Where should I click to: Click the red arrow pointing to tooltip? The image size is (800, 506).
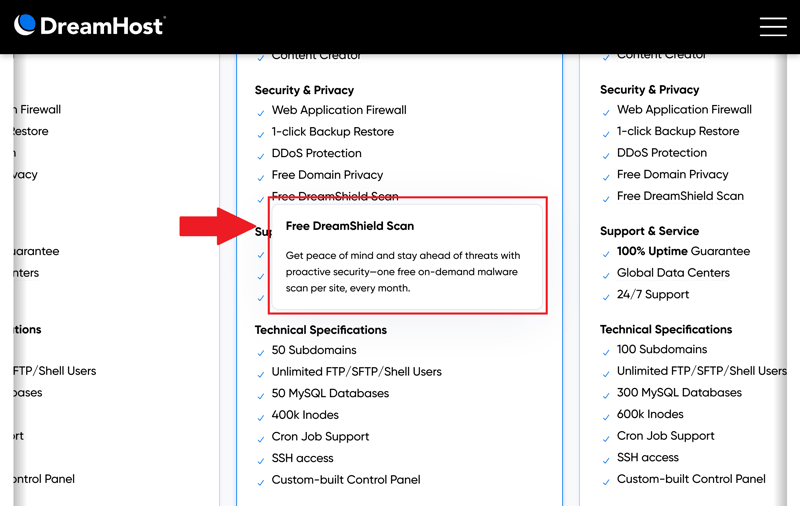coord(217,226)
